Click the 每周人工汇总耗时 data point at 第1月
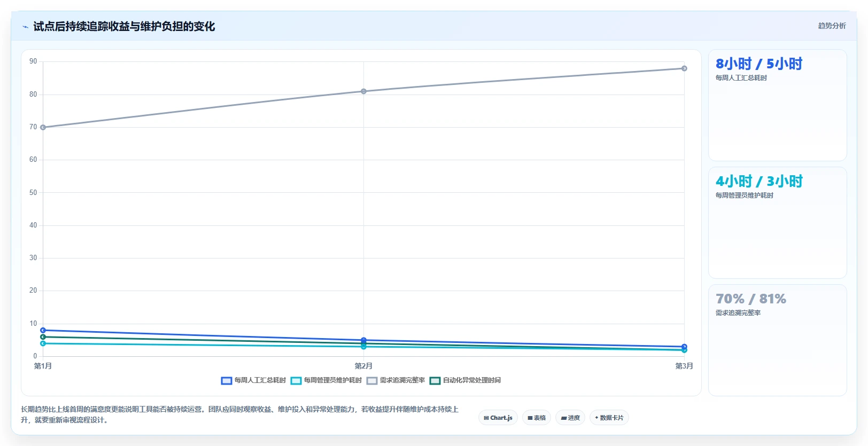This screenshot has height=446, width=868. click(43, 330)
